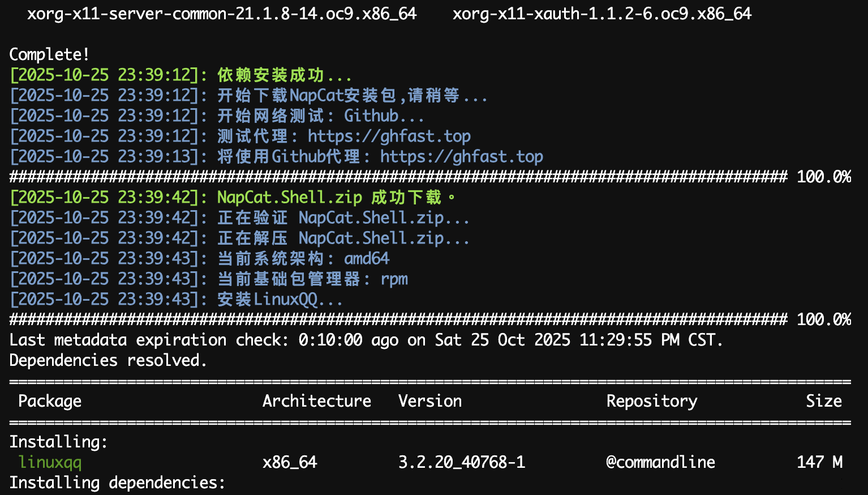This screenshot has height=495, width=868.
Task: Click the amd64 architecture value
Action: [367, 259]
